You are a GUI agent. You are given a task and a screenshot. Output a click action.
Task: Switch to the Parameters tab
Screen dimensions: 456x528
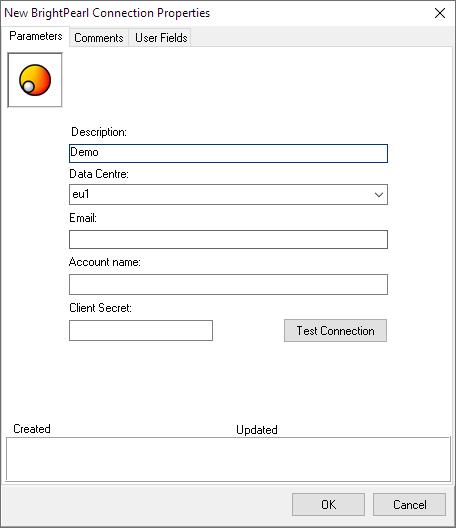coord(36,36)
